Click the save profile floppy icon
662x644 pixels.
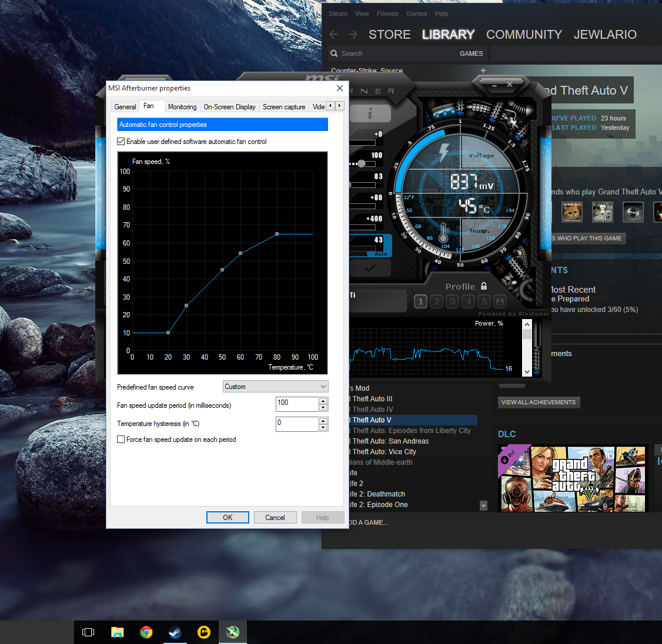click(x=500, y=301)
